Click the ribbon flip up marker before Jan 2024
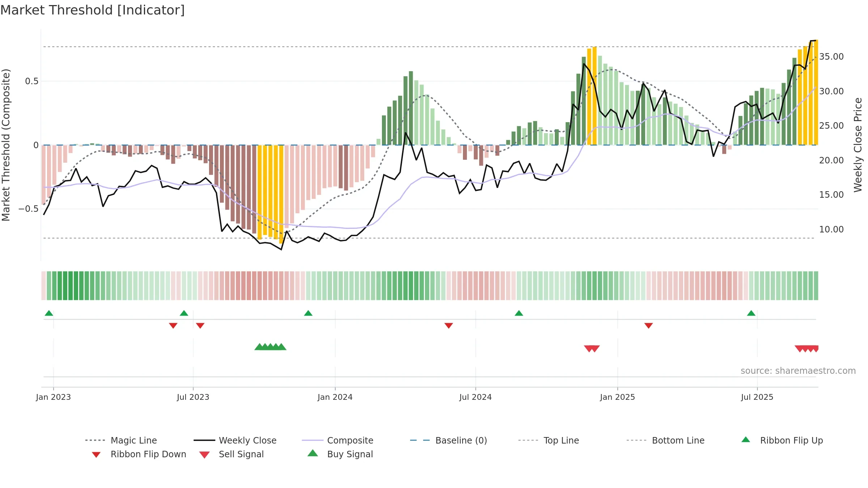Viewport: 868px width, 488px height. [x=308, y=313]
